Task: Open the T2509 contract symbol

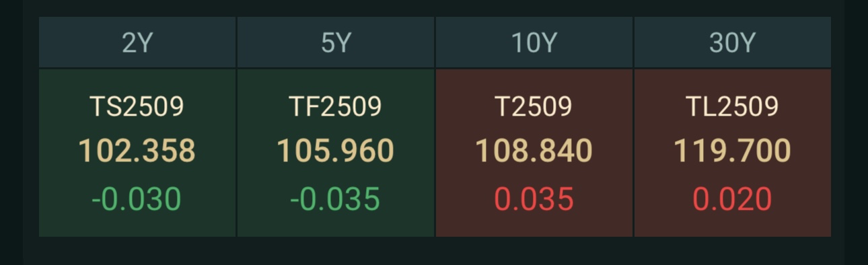Action: coord(534,106)
